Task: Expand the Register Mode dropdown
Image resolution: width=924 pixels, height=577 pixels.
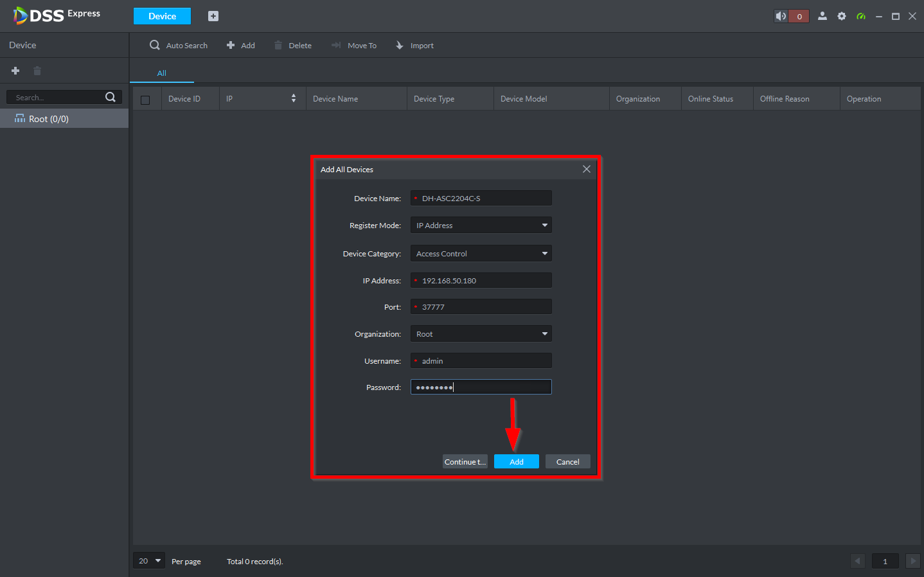Action: [x=481, y=226]
